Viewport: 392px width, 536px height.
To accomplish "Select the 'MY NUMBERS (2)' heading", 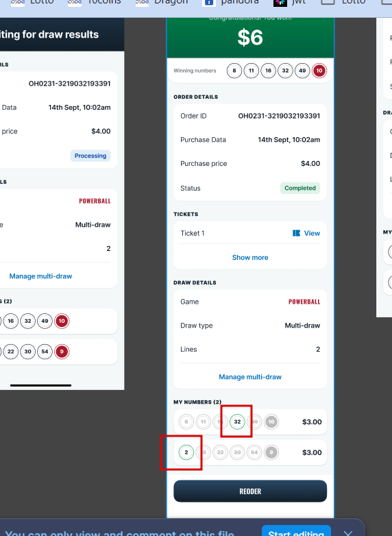I will [197, 402].
